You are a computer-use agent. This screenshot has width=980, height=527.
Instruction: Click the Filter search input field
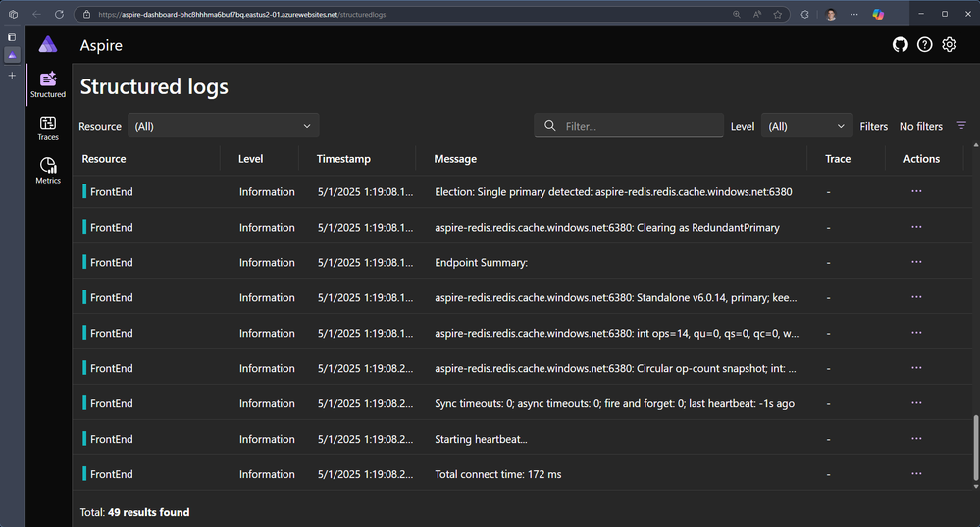coord(629,126)
